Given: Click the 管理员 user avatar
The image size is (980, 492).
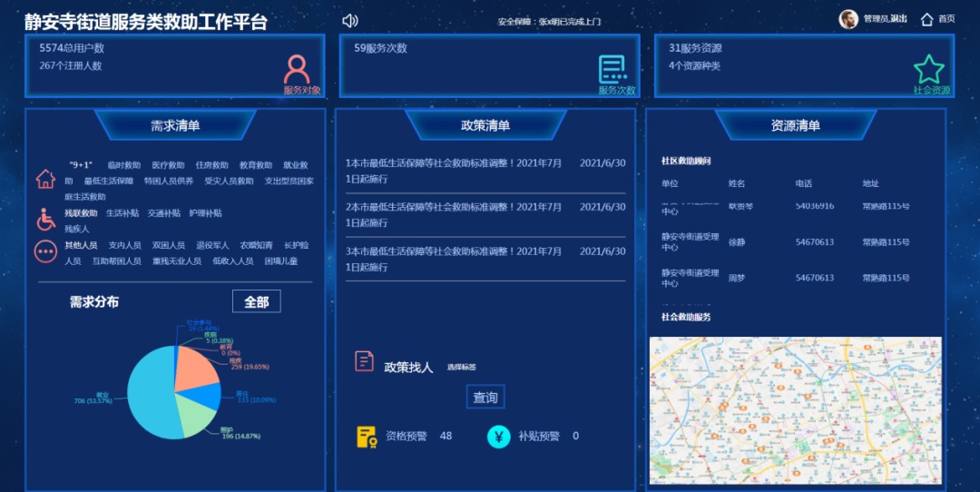Looking at the screenshot, I should (x=848, y=19).
